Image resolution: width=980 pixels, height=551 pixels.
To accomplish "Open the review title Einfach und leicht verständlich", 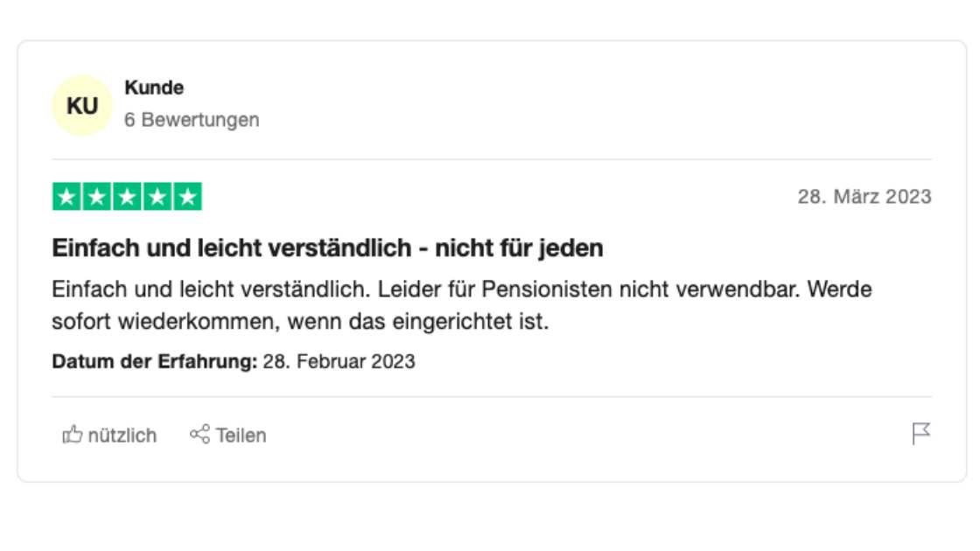I will tap(327, 248).
